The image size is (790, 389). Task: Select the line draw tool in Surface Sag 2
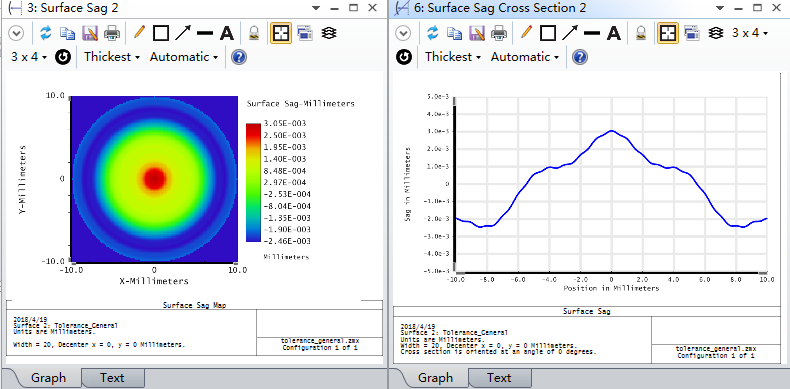(205, 33)
